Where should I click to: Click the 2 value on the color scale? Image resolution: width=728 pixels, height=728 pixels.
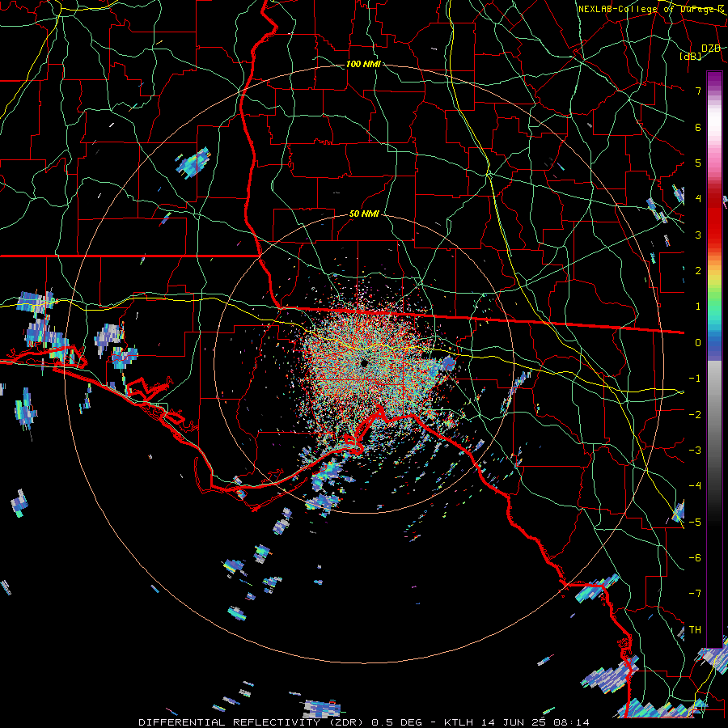[698, 271]
